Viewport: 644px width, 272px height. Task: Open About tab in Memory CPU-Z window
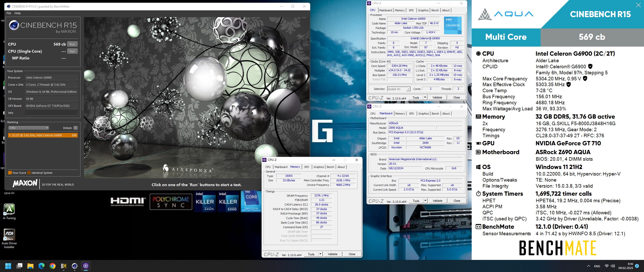point(341,167)
